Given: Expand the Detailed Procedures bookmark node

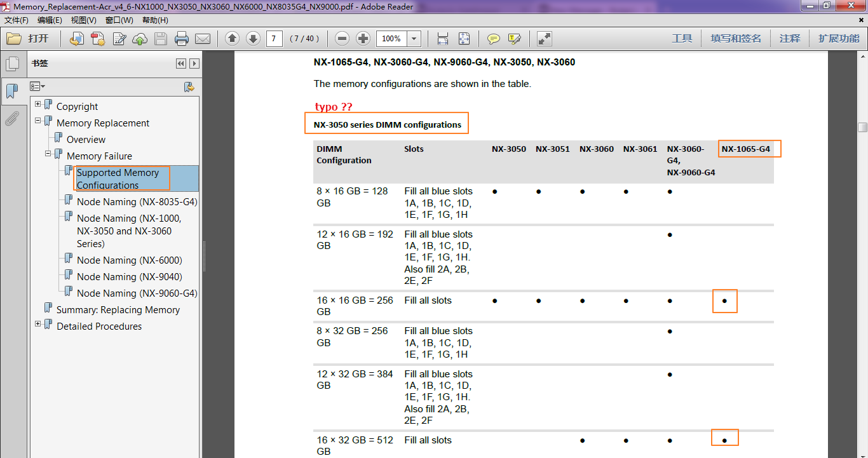Looking at the screenshot, I should (38, 323).
